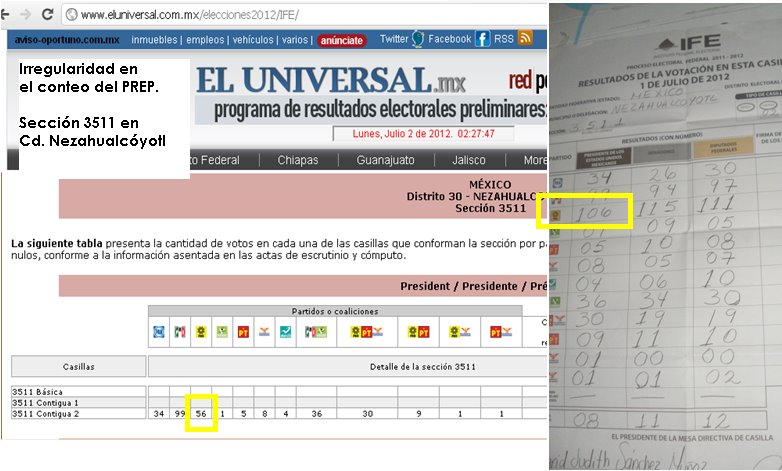
Task: Click the eluniversal.com.mx address bar
Action: tap(304, 15)
